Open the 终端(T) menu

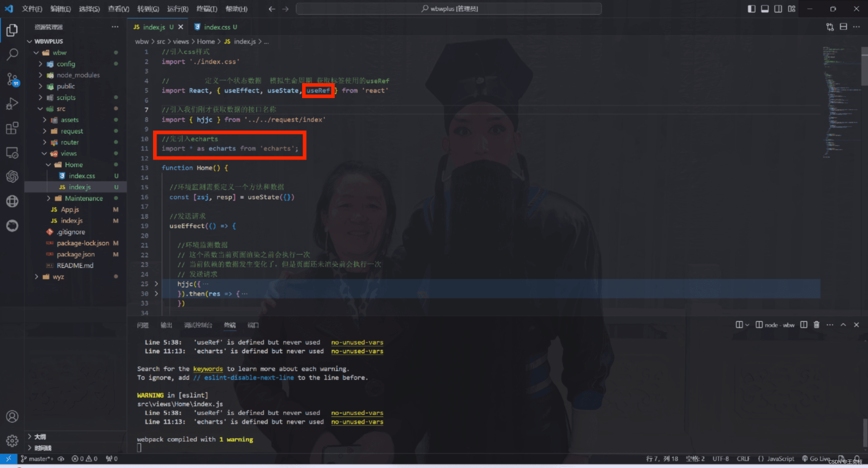pos(206,9)
